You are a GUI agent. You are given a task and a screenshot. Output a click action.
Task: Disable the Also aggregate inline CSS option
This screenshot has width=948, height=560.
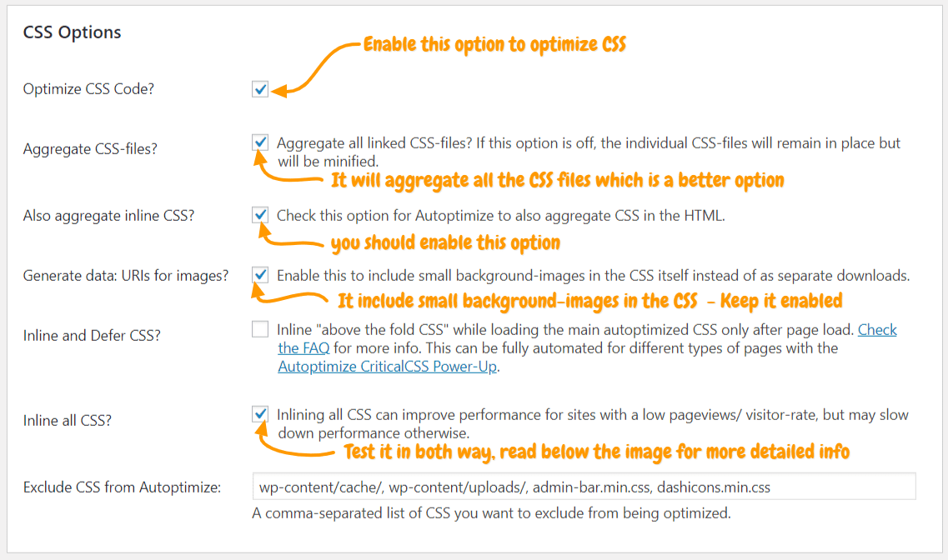click(x=259, y=215)
